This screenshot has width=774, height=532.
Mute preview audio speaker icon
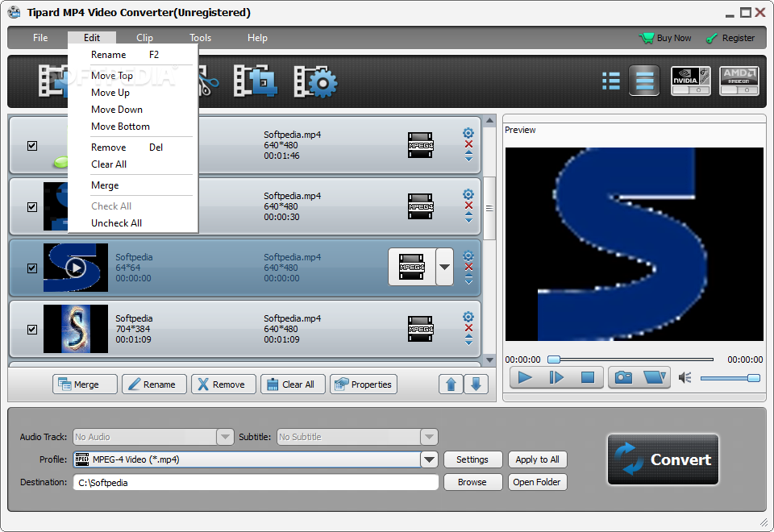click(x=685, y=378)
